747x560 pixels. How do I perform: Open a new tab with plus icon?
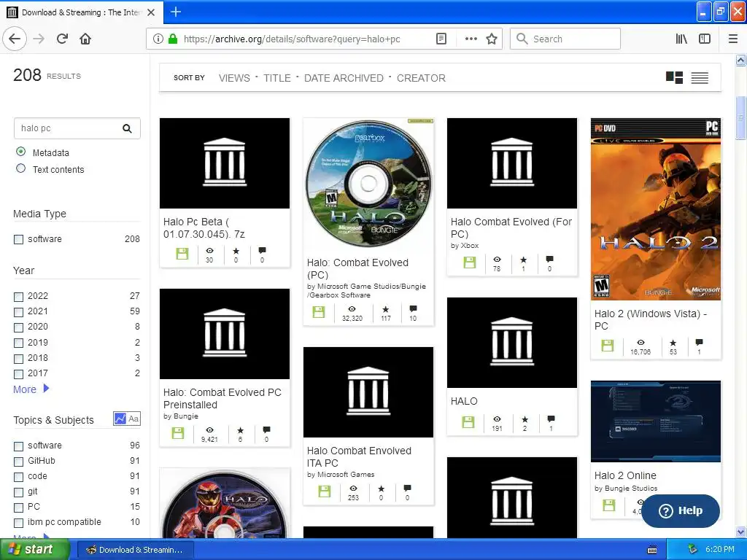pos(176,12)
